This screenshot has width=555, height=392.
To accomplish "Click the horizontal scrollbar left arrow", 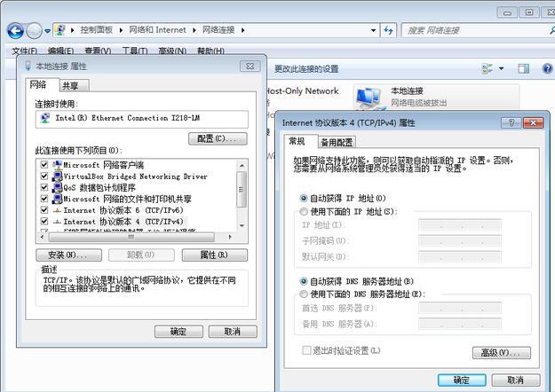I will [43, 237].
